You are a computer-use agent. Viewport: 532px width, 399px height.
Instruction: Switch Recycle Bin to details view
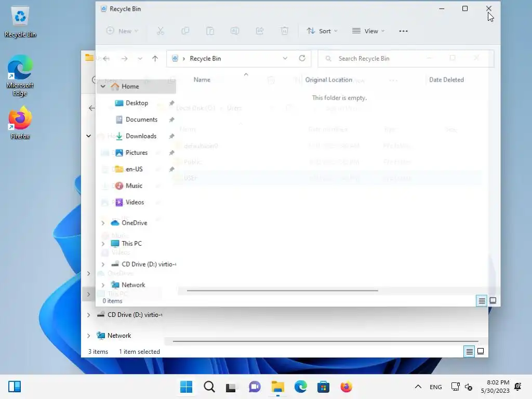click(x=482, y=301)
